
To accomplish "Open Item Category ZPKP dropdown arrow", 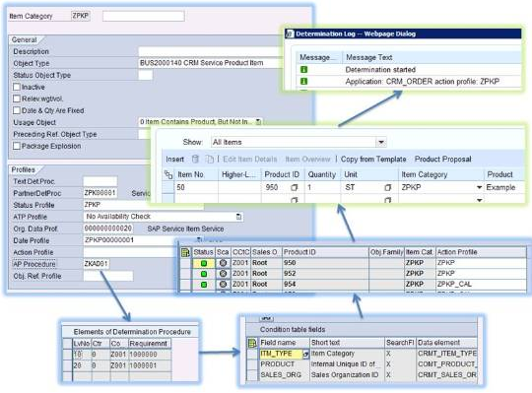I will [x=479, y=187].
